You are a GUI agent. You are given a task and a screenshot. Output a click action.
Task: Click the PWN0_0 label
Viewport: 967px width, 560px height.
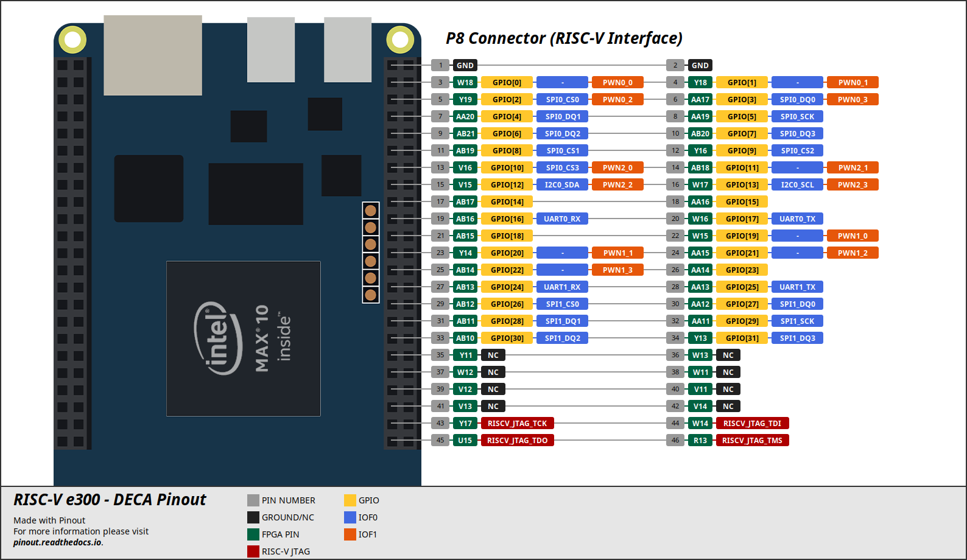(617, 82)
